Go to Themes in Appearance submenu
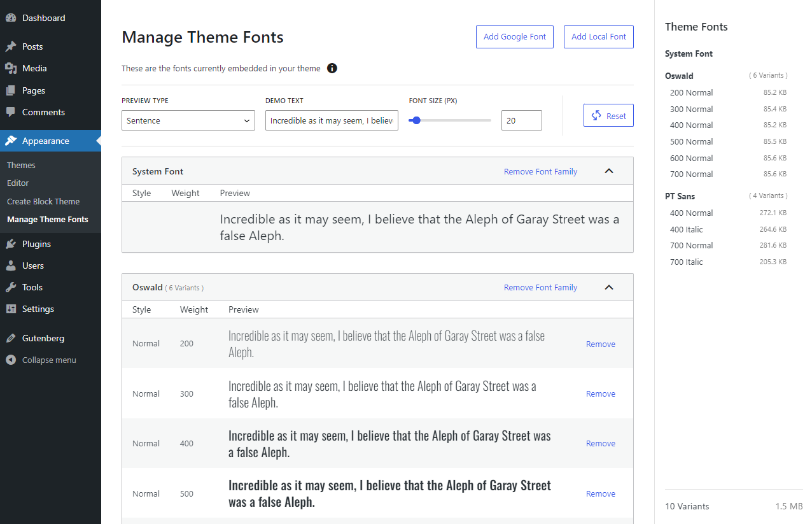The image size is (812, 524). tap(21, 165)
